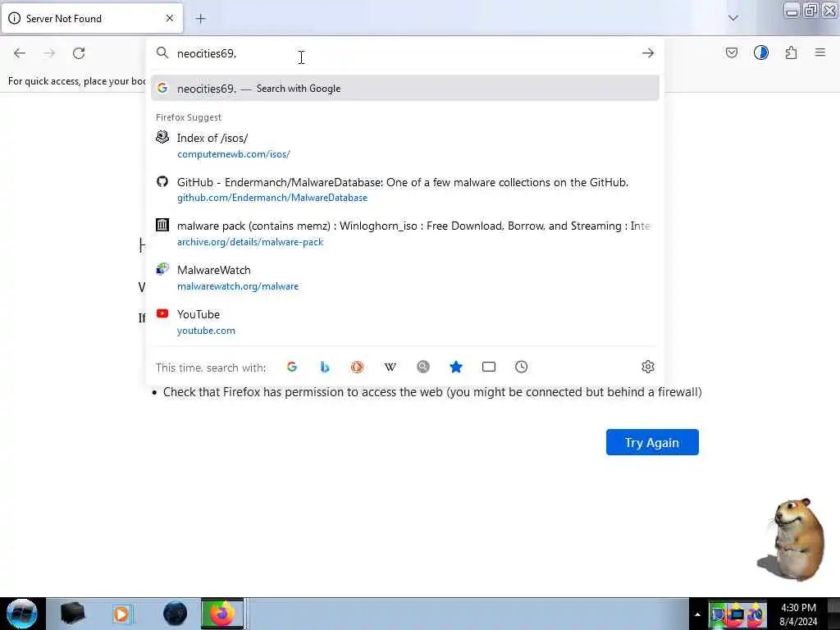Search history with the clock icon
This screenshot has width=840, height=630.
pos(521,367)
